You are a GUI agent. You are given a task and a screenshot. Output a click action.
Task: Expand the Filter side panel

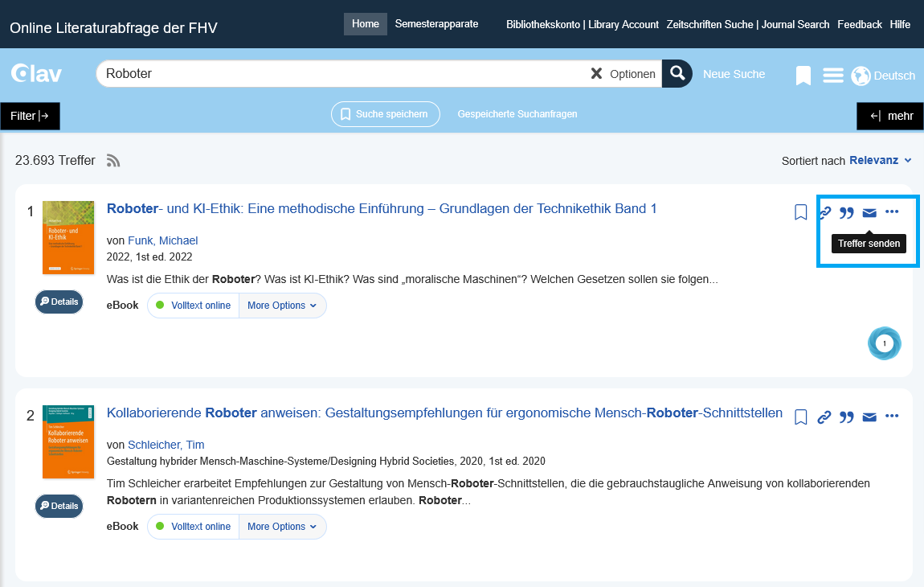coord(30,116)
